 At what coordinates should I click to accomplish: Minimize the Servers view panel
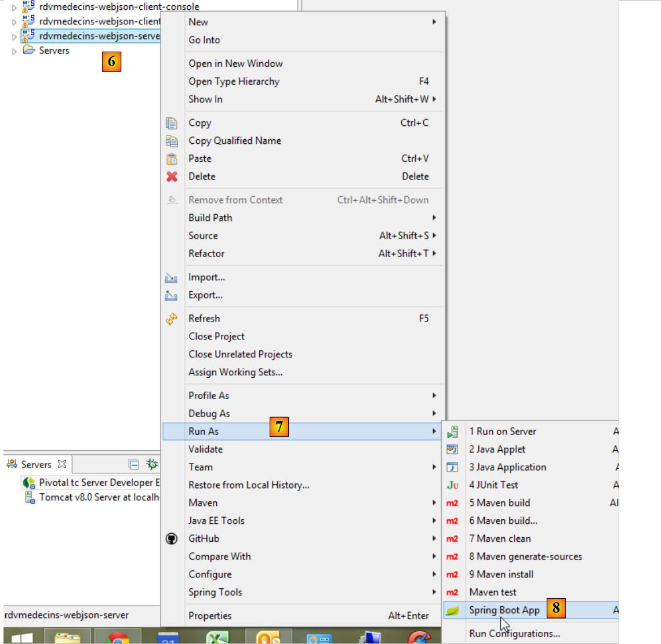click(133, 464)
